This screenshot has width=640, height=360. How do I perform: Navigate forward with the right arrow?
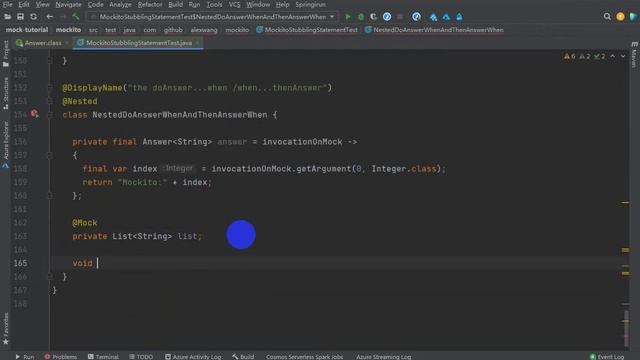point(63,17)
